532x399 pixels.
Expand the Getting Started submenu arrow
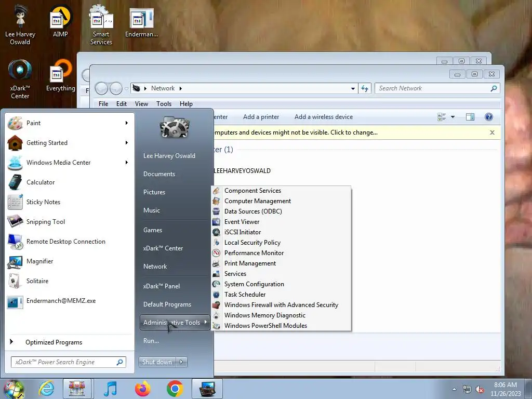tap(127, 143)
